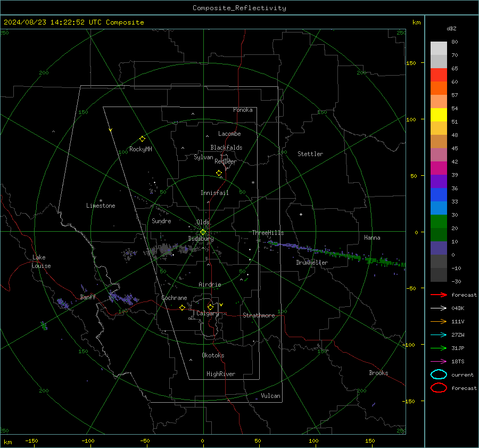Select the bright green 20-30 dBZ swatch
This screenshot has width=479, height=448.
pyautogui.click(x=439, y=222)
